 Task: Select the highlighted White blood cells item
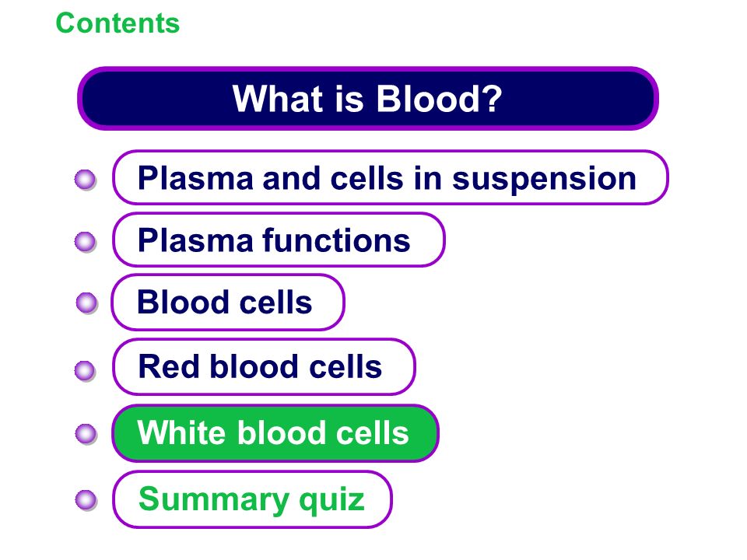[275, 433]
